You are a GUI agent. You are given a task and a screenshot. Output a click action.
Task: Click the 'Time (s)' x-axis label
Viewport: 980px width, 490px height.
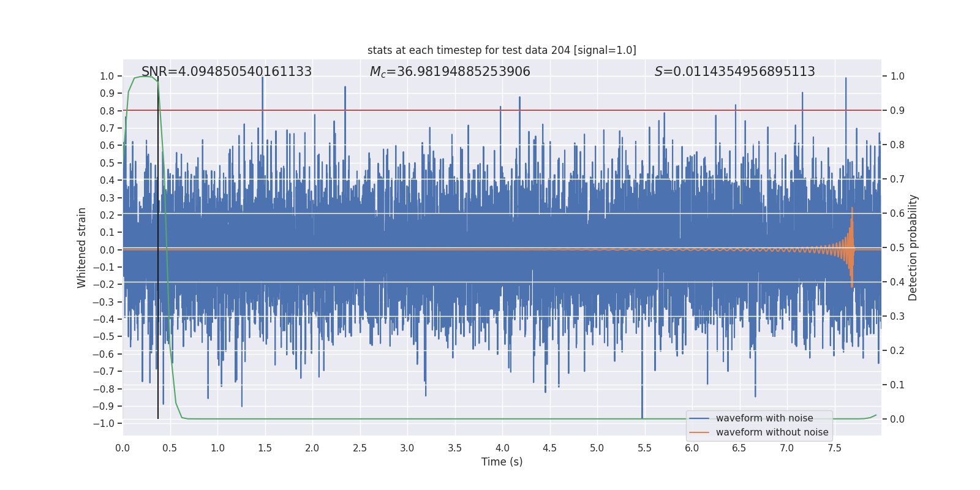[x=502, y=462]
